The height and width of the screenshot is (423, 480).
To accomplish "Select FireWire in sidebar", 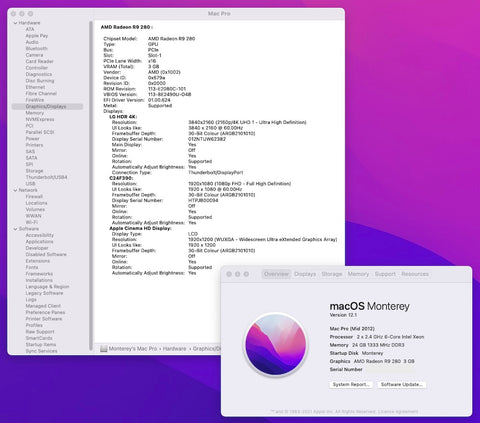I will click(x=35, y=100).
